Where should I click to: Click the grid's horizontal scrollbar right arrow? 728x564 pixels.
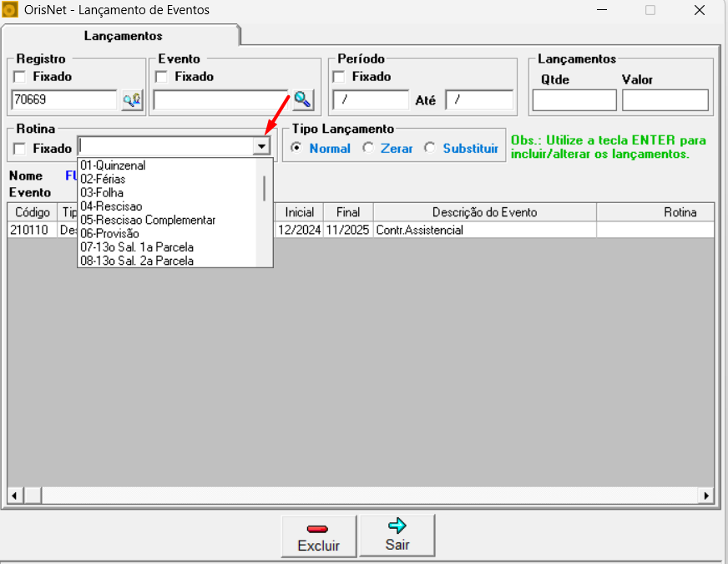click(x=707, y=496)
